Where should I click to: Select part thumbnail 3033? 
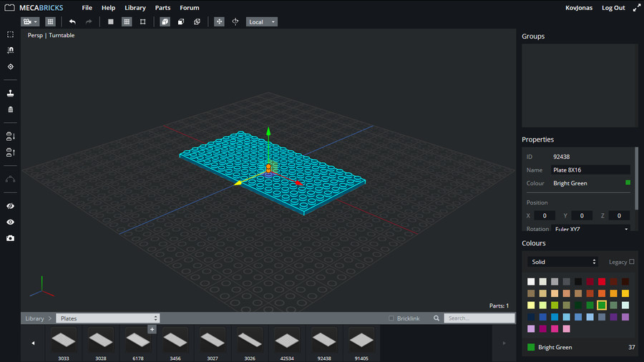pyautogui.click(x=64, y=341)
